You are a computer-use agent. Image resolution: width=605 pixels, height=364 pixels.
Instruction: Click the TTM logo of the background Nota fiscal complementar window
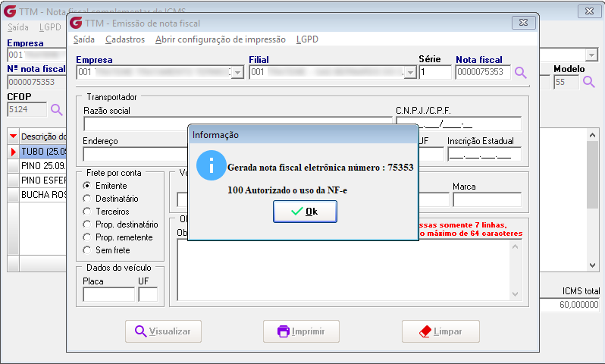[10, 11]
